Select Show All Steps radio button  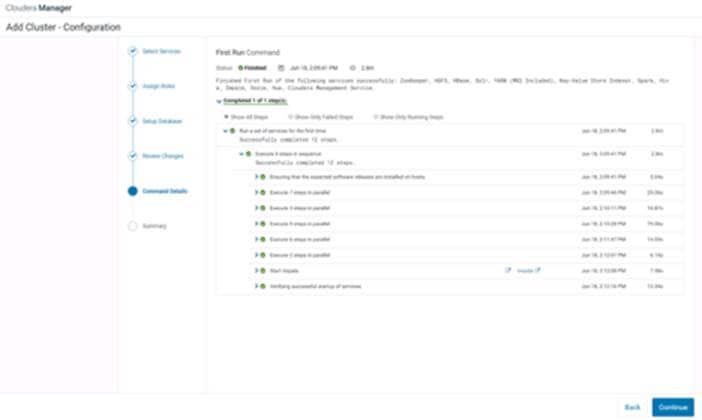coord(226,117)
